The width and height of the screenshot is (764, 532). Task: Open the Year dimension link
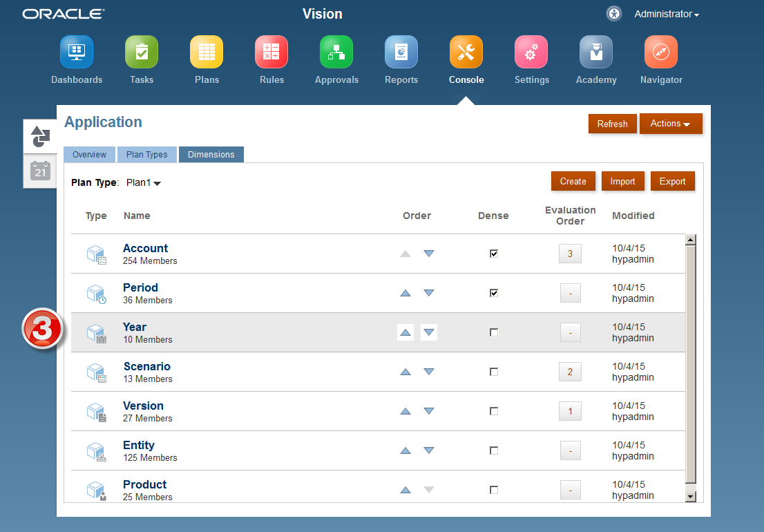135,327
